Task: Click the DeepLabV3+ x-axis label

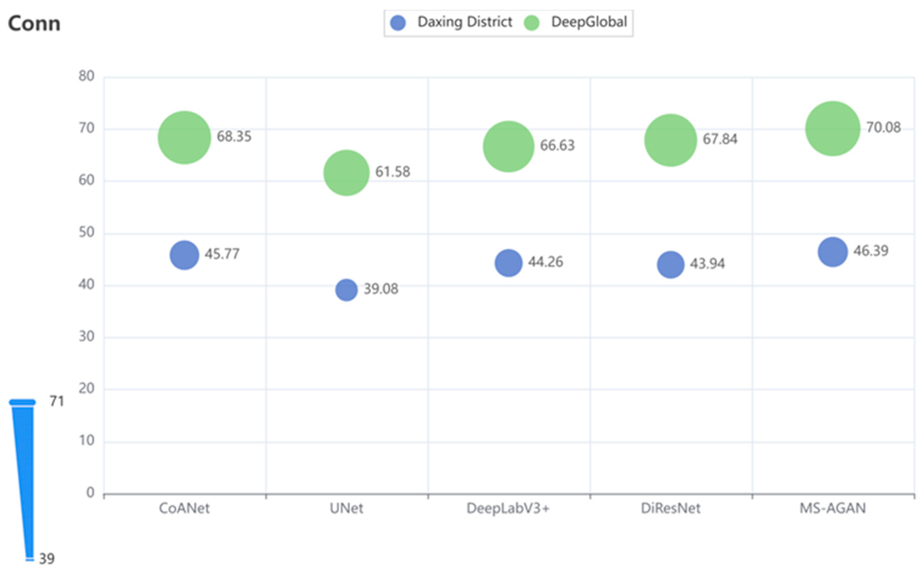Action: point(508,508)
